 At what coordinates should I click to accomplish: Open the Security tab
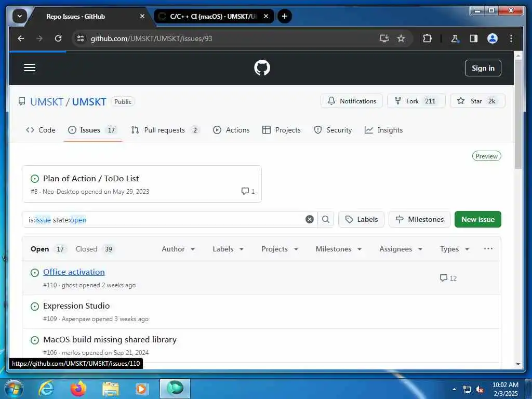[x=333, y=130]
